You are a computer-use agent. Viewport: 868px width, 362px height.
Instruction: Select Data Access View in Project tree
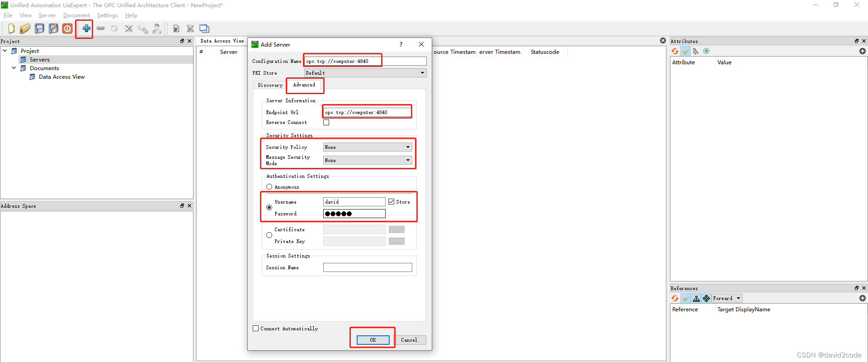click(62, 76)
